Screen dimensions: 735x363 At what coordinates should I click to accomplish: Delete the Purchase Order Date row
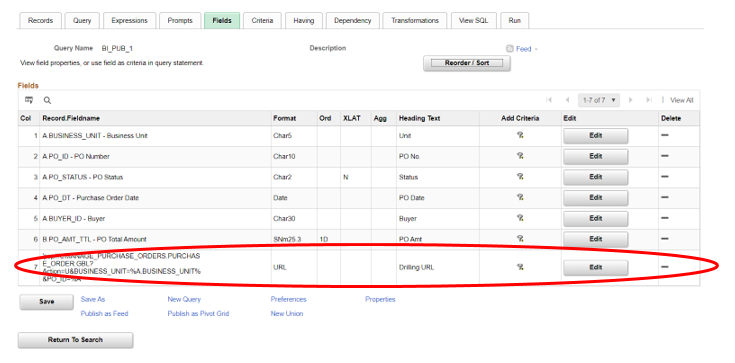[x=665, y=197]
